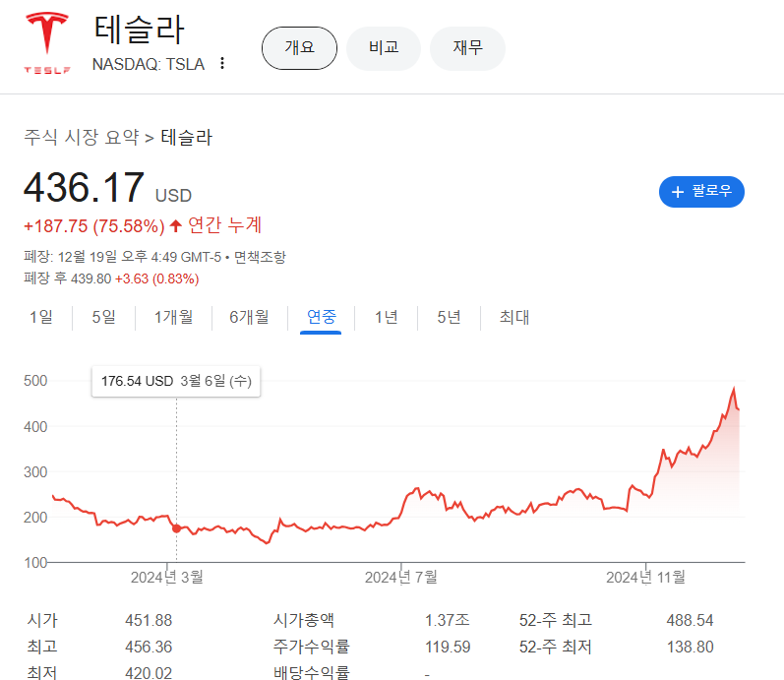784x680 pixels.
Task: Switch to the 비교 compare tab
Action: (384, 48)
